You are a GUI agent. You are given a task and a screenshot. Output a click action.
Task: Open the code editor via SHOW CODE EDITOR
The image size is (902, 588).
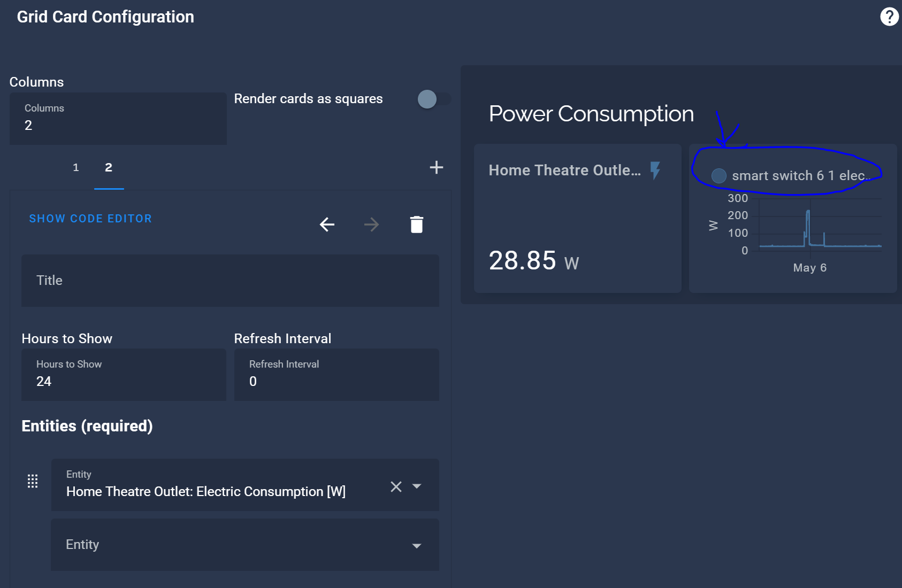click(x=90, y=218)
